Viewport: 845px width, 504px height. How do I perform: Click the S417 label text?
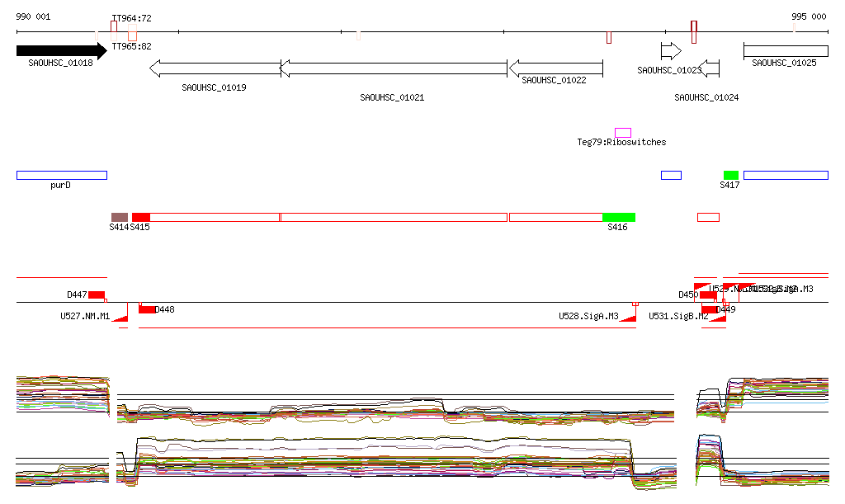[729, 186]
